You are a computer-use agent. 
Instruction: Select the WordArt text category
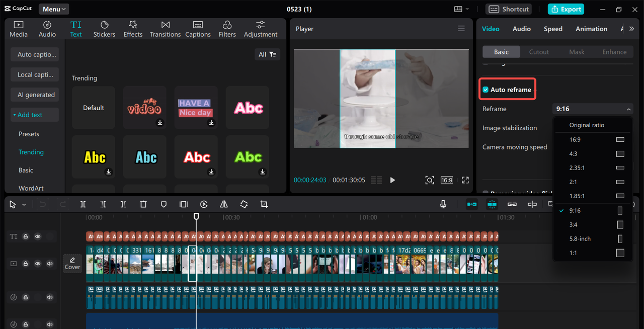point(31,188)
